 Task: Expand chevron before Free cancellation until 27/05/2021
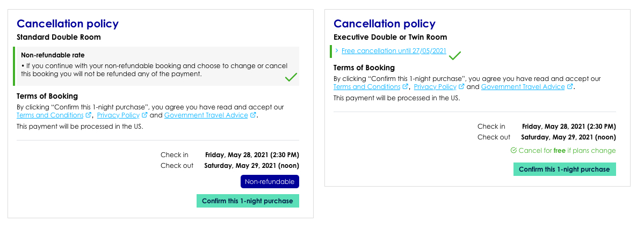(337, 50)
